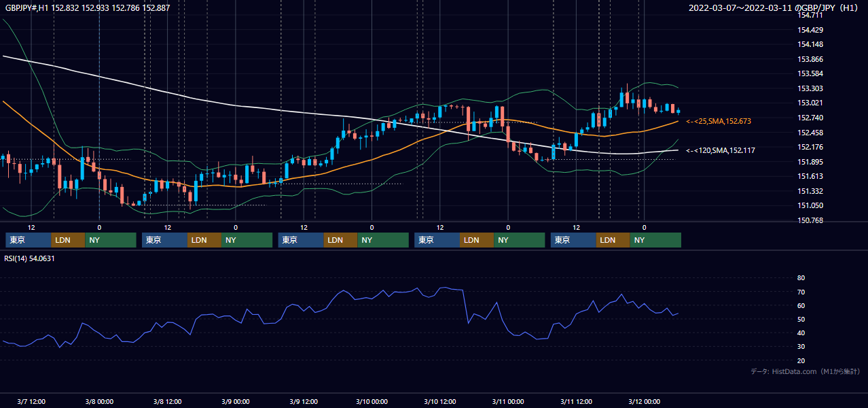868x408 pixels.
Task: Click the 154.148 price level label
Action: click(810, 45)
